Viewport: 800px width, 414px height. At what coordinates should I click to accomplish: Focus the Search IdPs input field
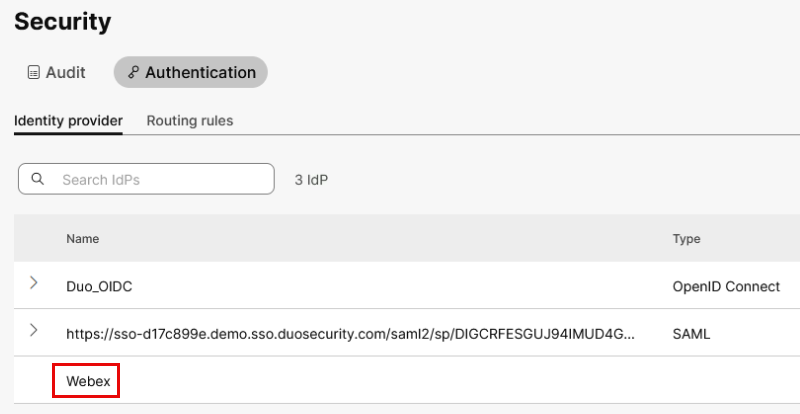click(160, 180)
